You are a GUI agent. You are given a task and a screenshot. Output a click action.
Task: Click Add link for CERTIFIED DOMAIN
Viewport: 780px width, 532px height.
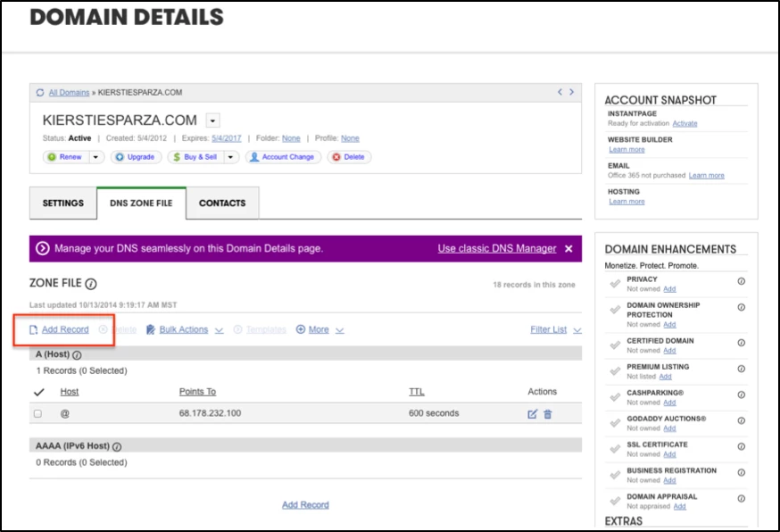click(669, 351)
